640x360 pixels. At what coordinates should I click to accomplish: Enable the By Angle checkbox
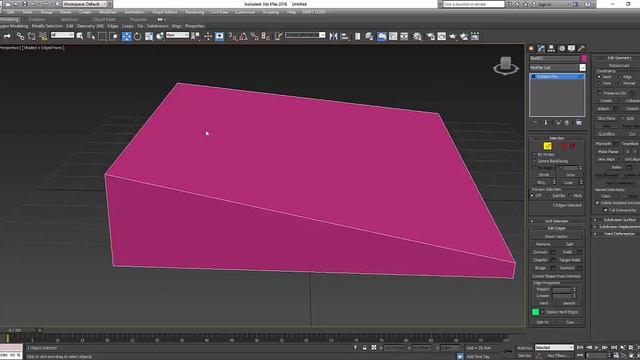pyautogui.click(x=534, y=168)
